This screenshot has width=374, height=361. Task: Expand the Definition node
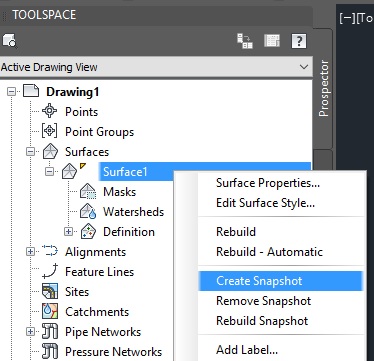click(x=69, y=232)
